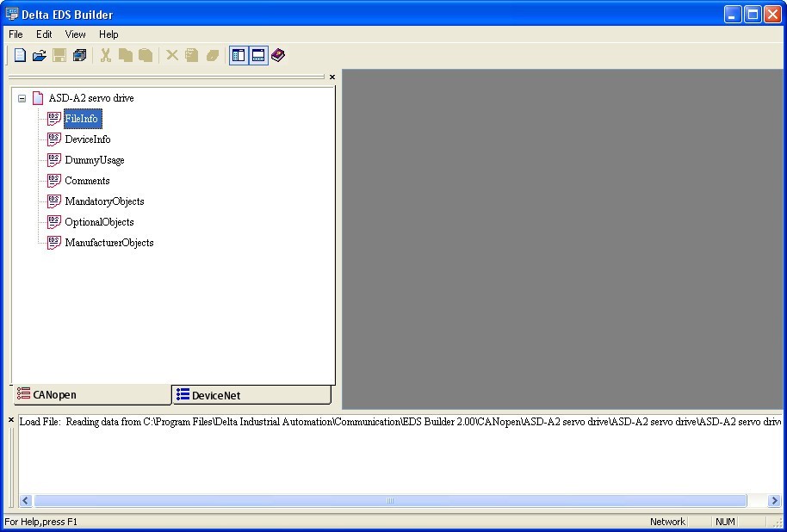Click the Delta EDS Builder title bar icon
This screenshot has height=532, width=787.
[11, 14]
